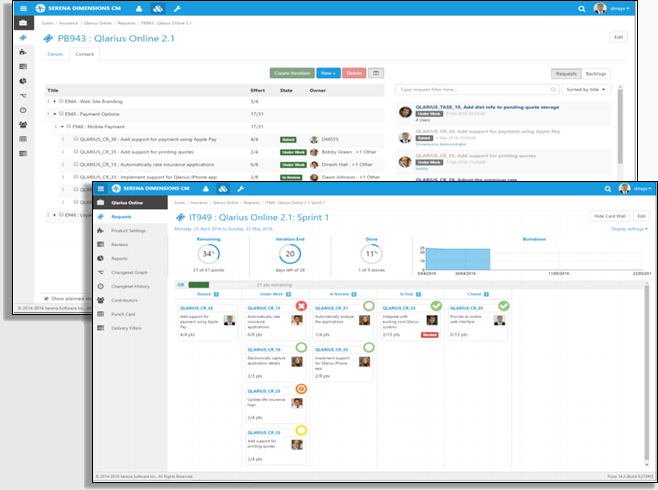
Task: Click request filter input field in back window
Action: click(477, 89)
